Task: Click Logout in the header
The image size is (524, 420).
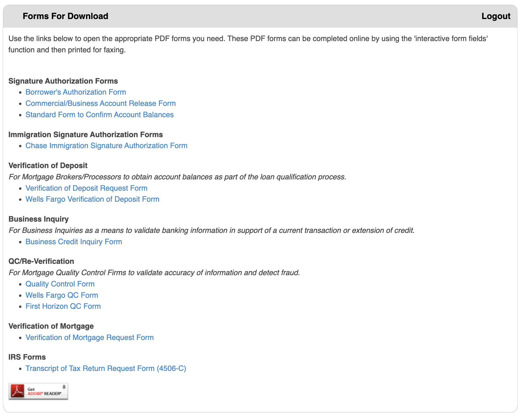Action: [x=496, y=16]
